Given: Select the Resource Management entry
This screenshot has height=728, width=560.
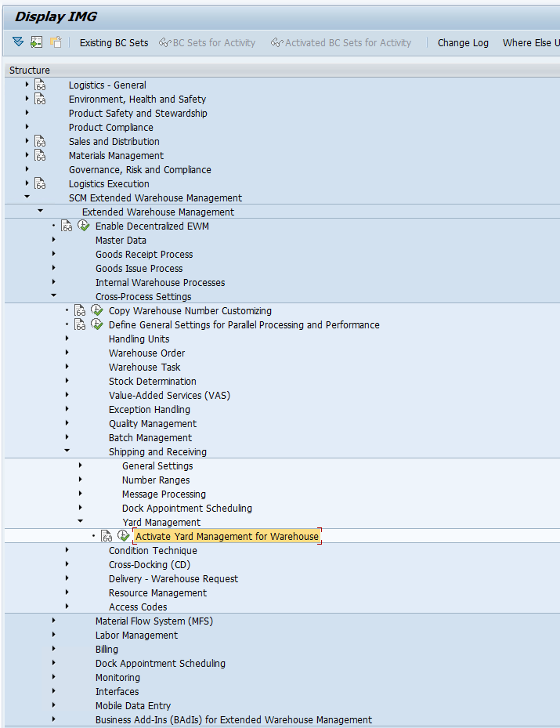Looking at the screenshot, I should click(157, 593).
